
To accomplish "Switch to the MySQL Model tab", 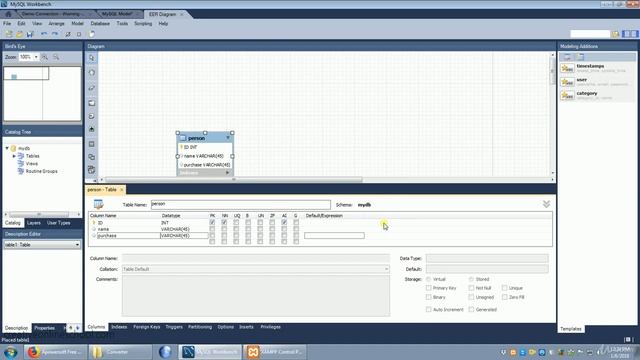I will tap(117, 14).
